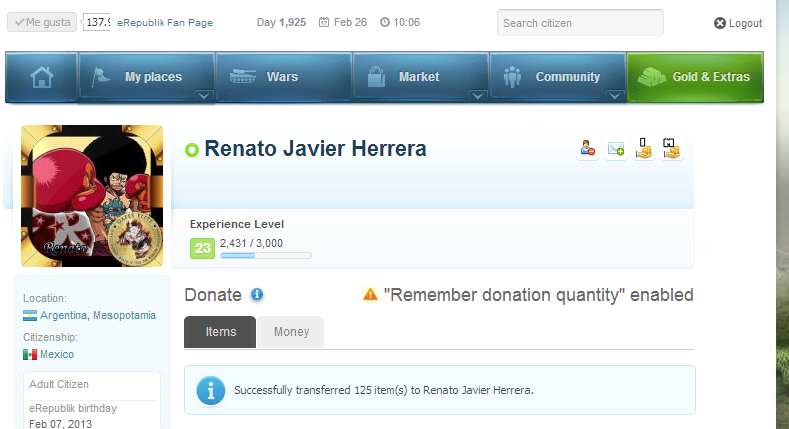Image resolution: width=789 pixels, height=429 pixels.
Task: Open the Wars menu
Action: click(x=283, y=77)
